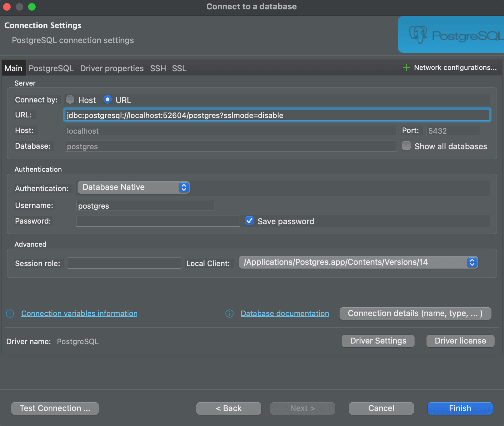Enable the Show all databases checkbox
The width and height of the screenshot is (504, 426).
click(x=406, y=146)
